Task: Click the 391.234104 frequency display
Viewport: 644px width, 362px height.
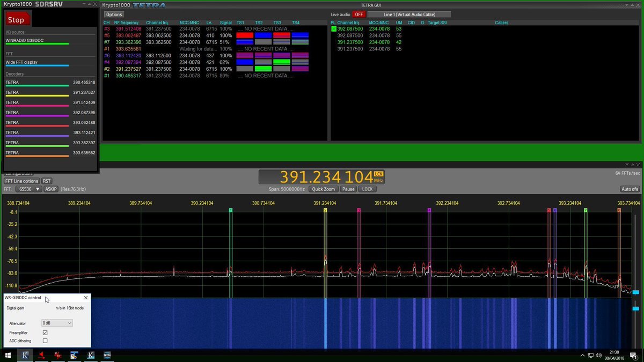Action: [322, 175]
